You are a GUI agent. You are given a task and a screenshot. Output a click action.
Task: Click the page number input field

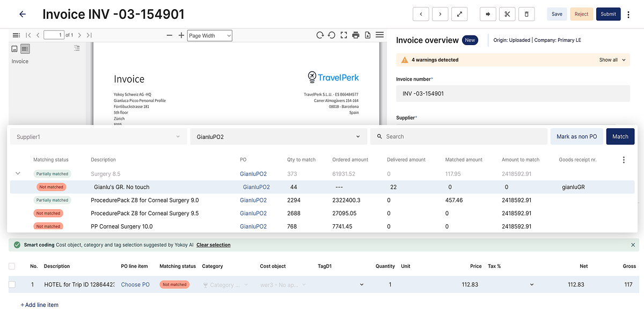pos(54,34)
